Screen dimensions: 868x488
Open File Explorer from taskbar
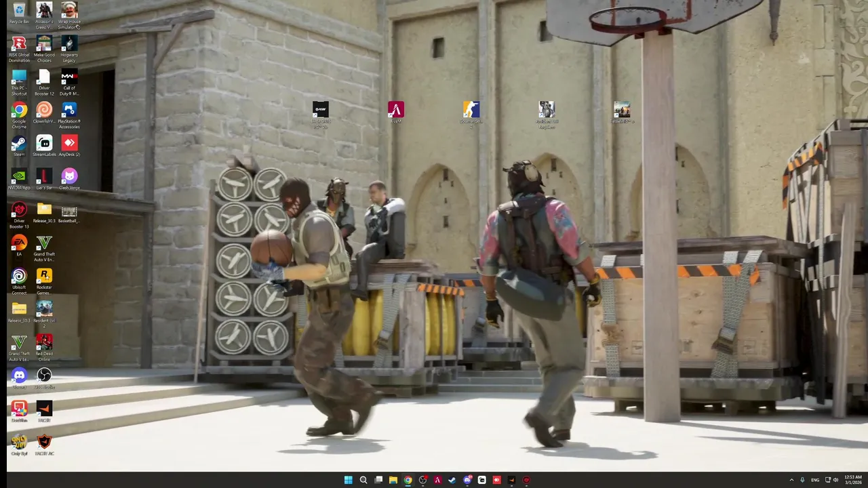393,480
